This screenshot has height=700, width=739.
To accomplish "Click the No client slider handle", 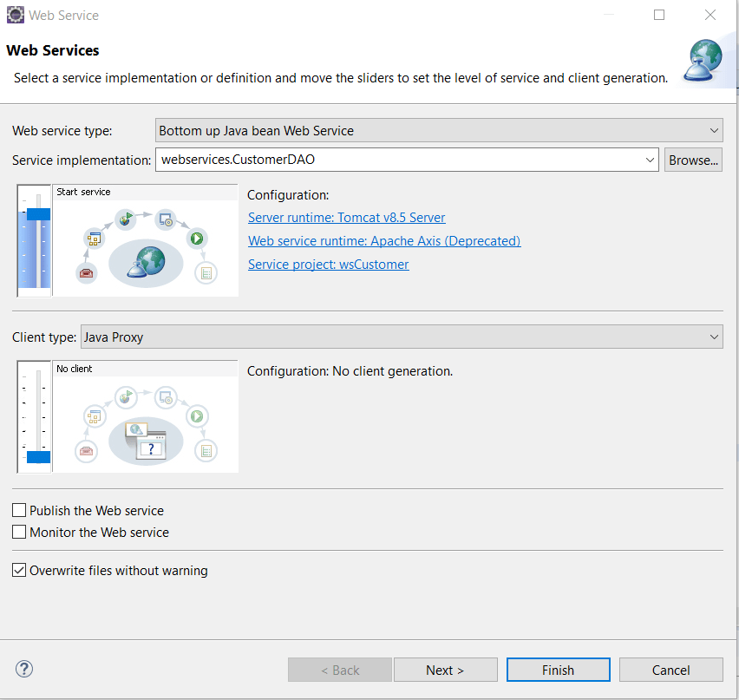I will [x=38, y=457].
